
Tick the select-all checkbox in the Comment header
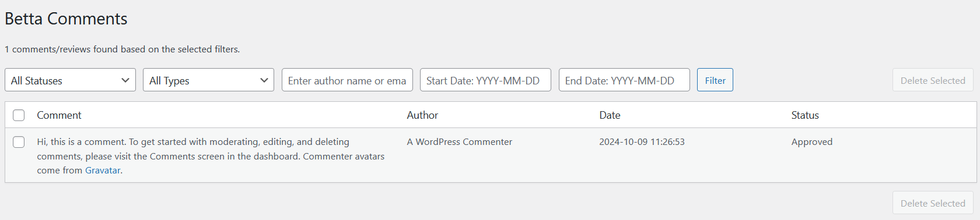(19, 115)
